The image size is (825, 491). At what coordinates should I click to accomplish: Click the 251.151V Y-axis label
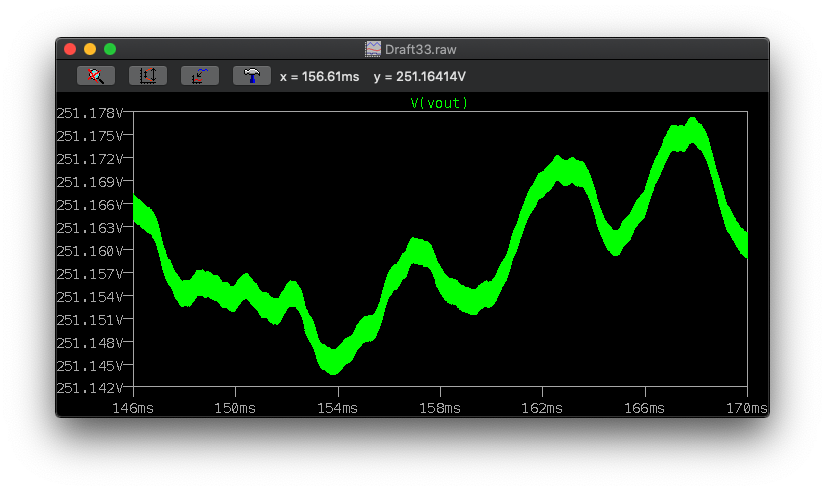(x=90, y=320)
